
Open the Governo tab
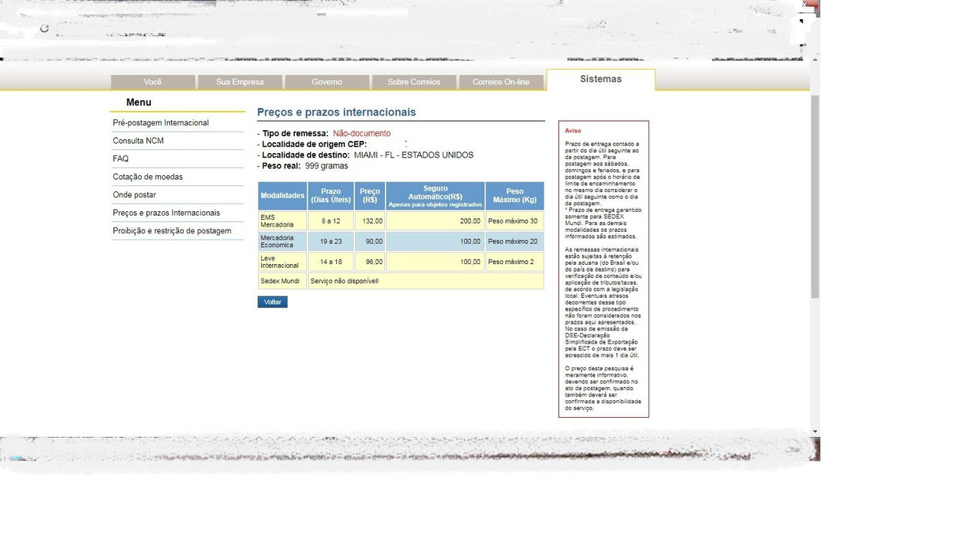pos(327,82)
